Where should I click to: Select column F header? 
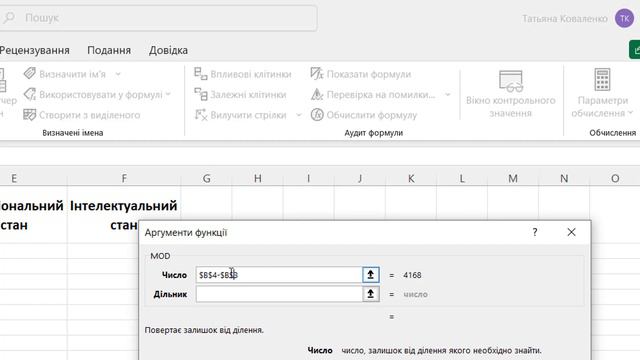coord(124,178)
